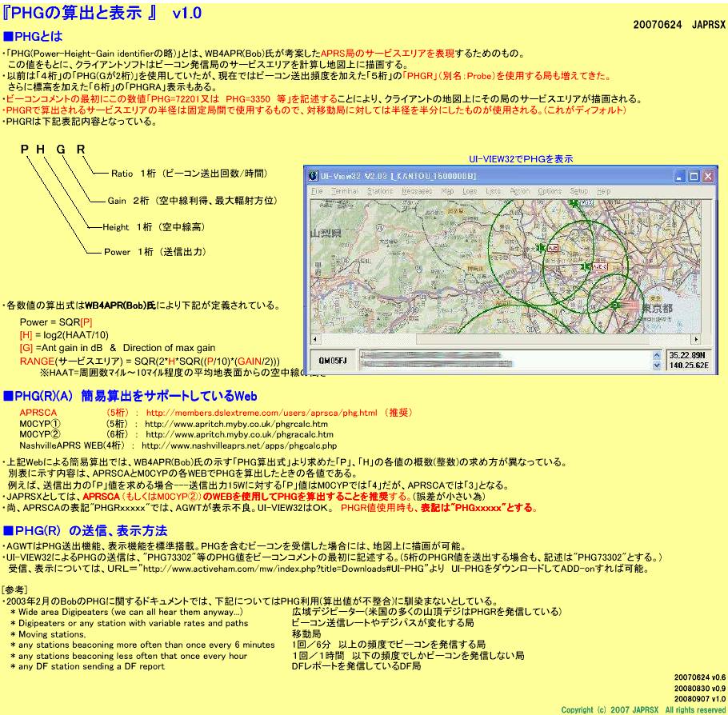Screen dimensions: 728x715
Task: Click the ■PHG(R) の送信、表示方法 heading
Action: [x=85, y=531]
